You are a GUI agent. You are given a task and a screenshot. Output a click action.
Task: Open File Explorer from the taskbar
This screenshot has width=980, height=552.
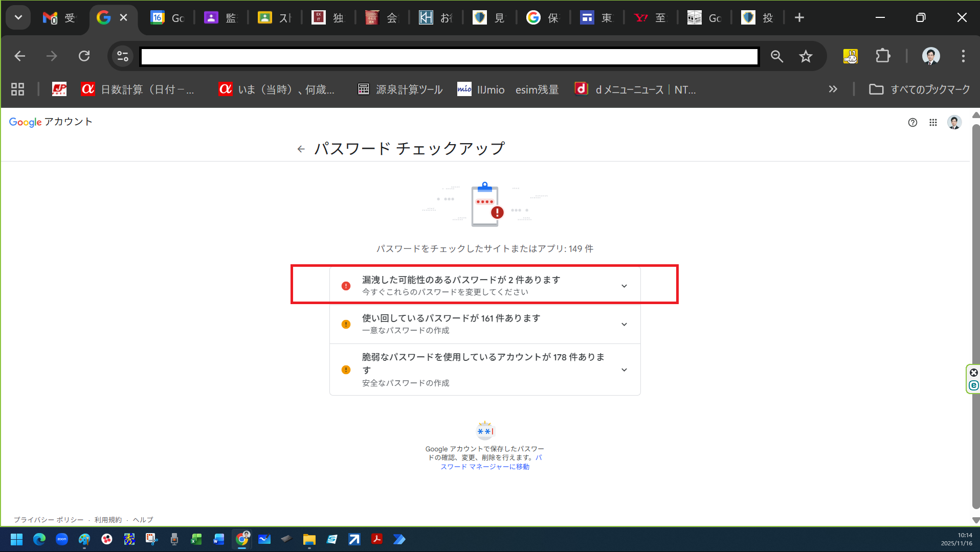coord(309,540)
